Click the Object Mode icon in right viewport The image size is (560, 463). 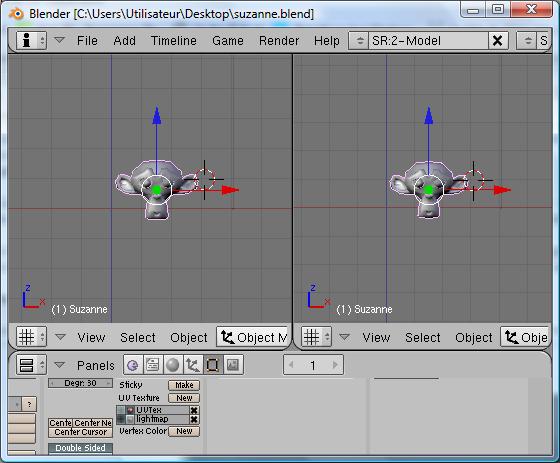coord(511,337)
